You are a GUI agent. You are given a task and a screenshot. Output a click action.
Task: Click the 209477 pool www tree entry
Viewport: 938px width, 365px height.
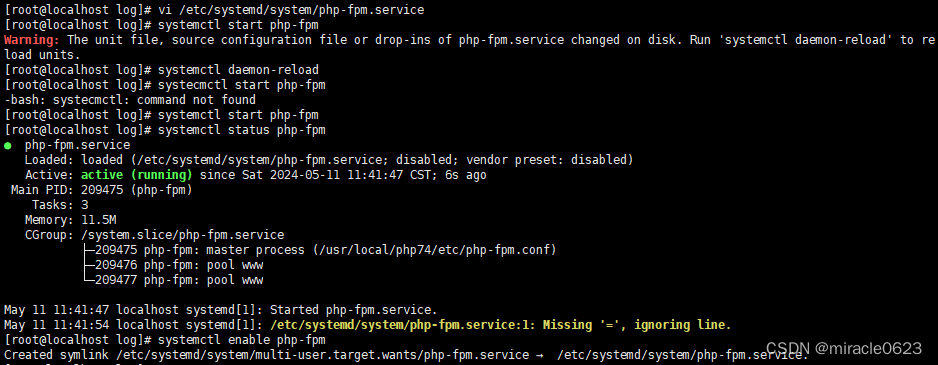[x=173, y=279]
